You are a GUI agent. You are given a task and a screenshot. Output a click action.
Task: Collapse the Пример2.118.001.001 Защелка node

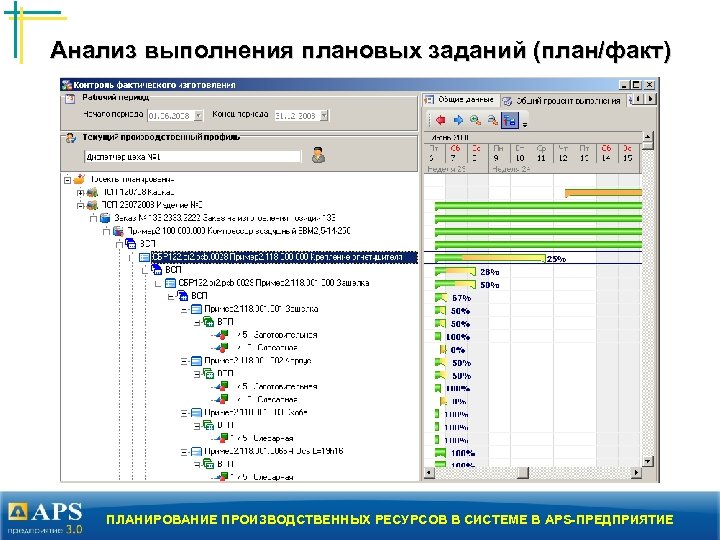(x=184, y=309)
